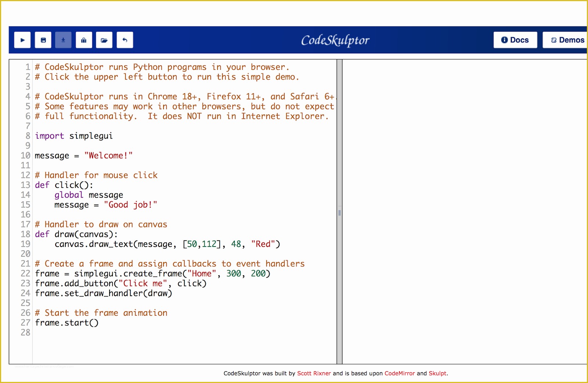Click comment about Chrome 18+, Firefox 11+
Viewport: 588px width, 383px height.
[x=186, y=96]
